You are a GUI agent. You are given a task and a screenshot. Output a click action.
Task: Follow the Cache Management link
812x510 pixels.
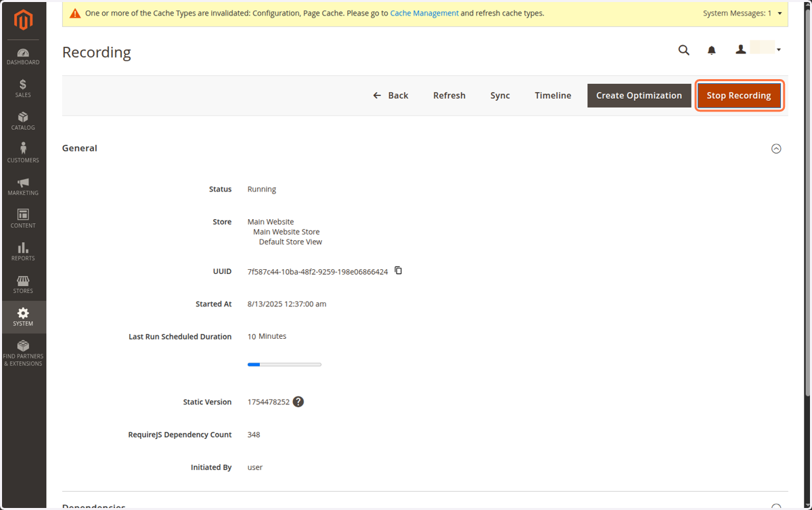(424, 13)
